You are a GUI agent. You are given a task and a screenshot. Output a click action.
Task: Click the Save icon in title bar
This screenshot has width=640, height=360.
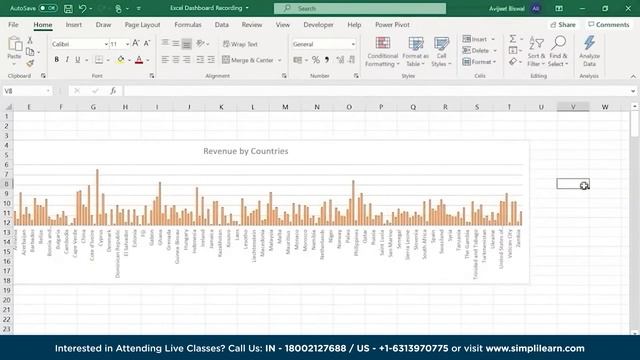68,8
